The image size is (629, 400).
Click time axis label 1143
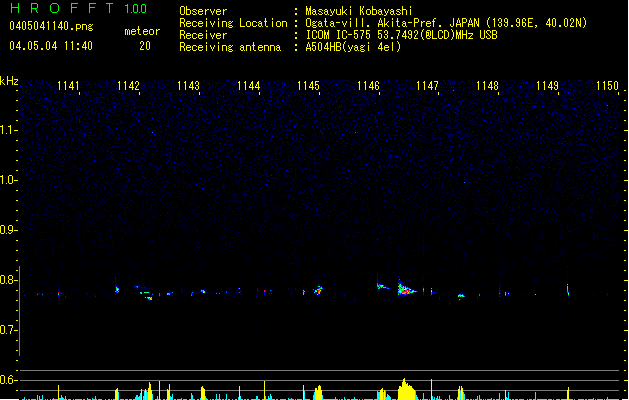188,86
